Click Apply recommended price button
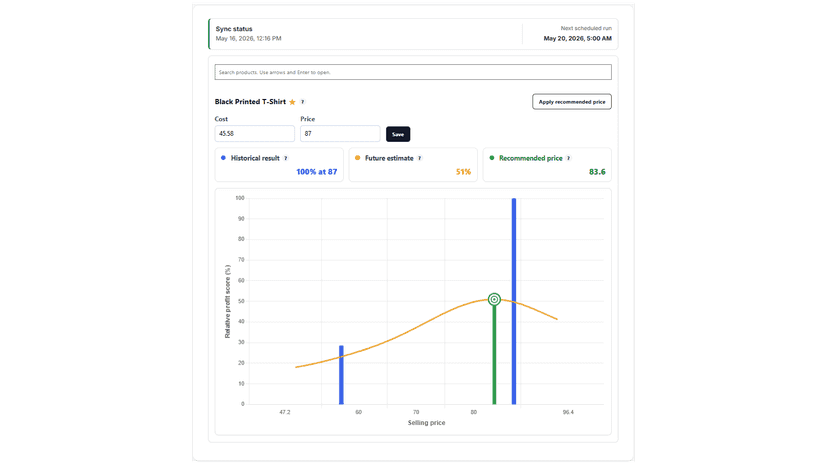The width and height of the screenshot is (828, 466). coord(572,102)
